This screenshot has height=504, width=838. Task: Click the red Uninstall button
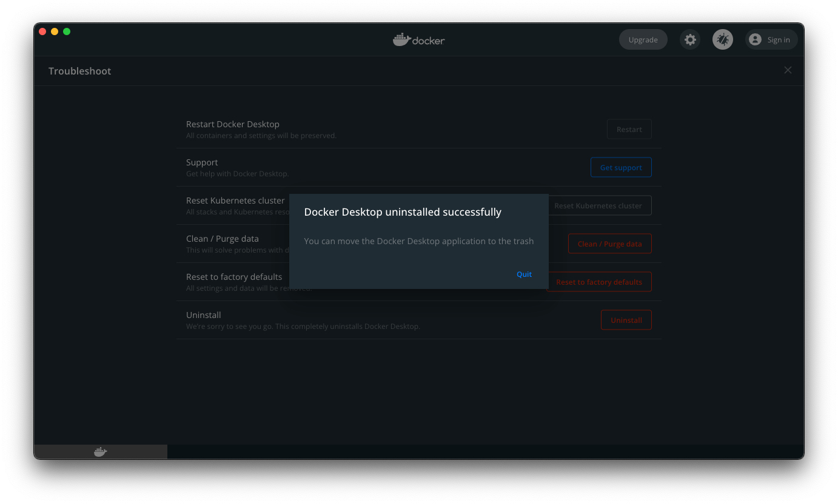[626, 320]
